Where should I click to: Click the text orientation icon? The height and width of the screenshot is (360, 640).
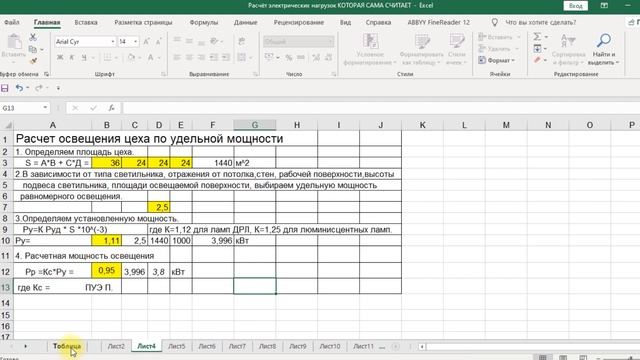click(214, 41)
